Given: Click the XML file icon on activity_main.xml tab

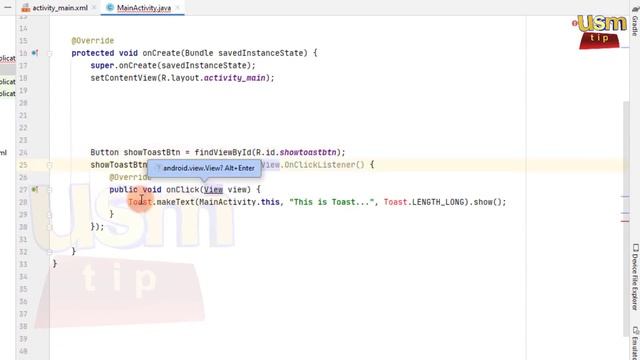Looking at the screenshot, I should tap(26, 8).
